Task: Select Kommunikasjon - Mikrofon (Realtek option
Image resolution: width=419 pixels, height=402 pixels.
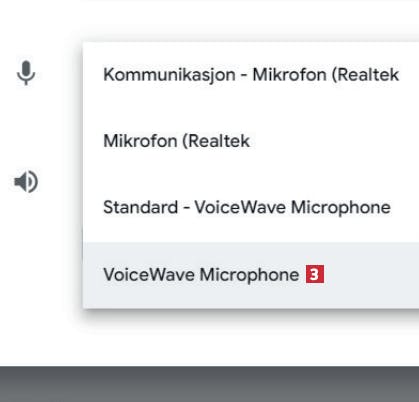Action: tap(251, 75)
